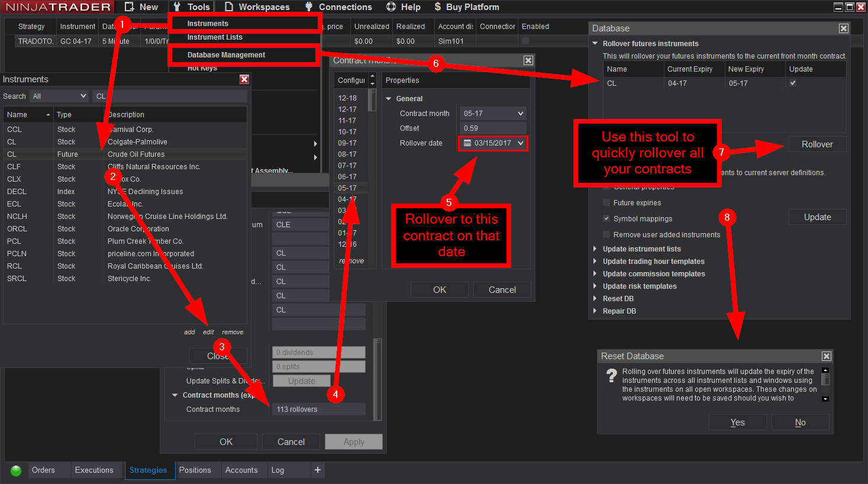The width and height of the screenshot is (868, 484).
Task: Click the green connection status indicator
Action: (16, 470)
